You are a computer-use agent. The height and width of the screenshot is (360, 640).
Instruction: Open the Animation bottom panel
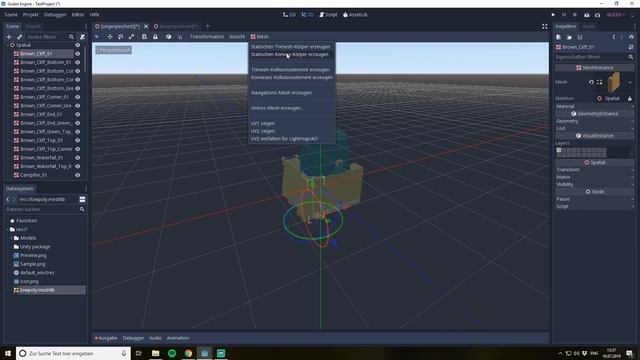(x=178, y=338)
